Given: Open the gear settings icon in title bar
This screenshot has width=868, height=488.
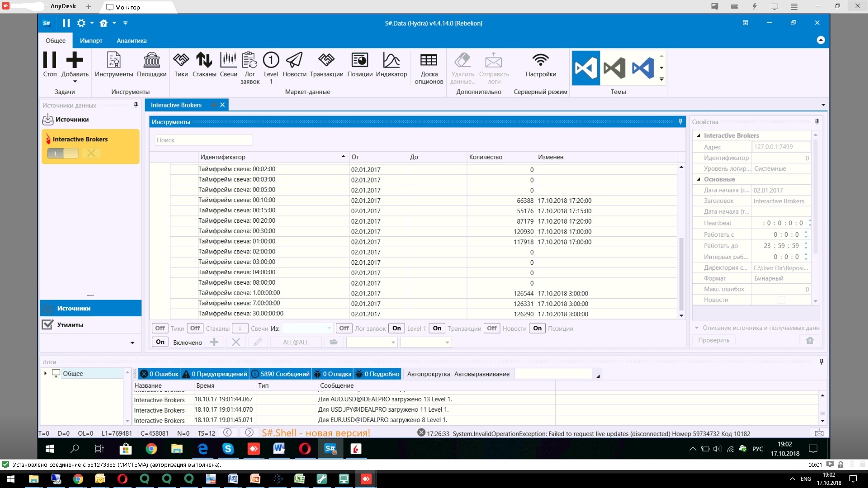Looking at the screenshot, I should tap(81, 23).
